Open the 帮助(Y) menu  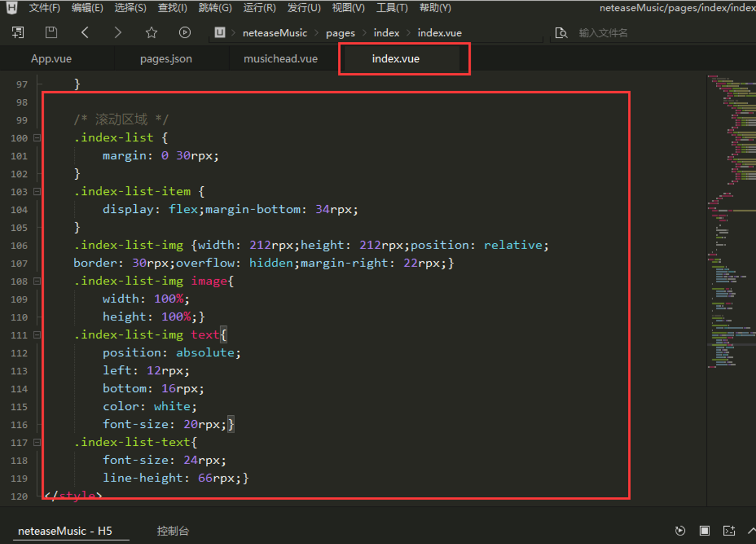click(x=435, y=8)
